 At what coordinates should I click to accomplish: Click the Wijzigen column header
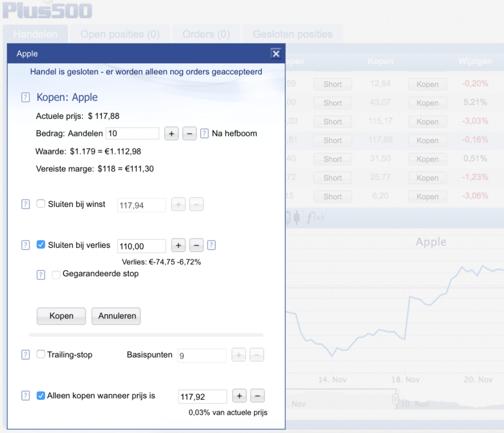475,61
